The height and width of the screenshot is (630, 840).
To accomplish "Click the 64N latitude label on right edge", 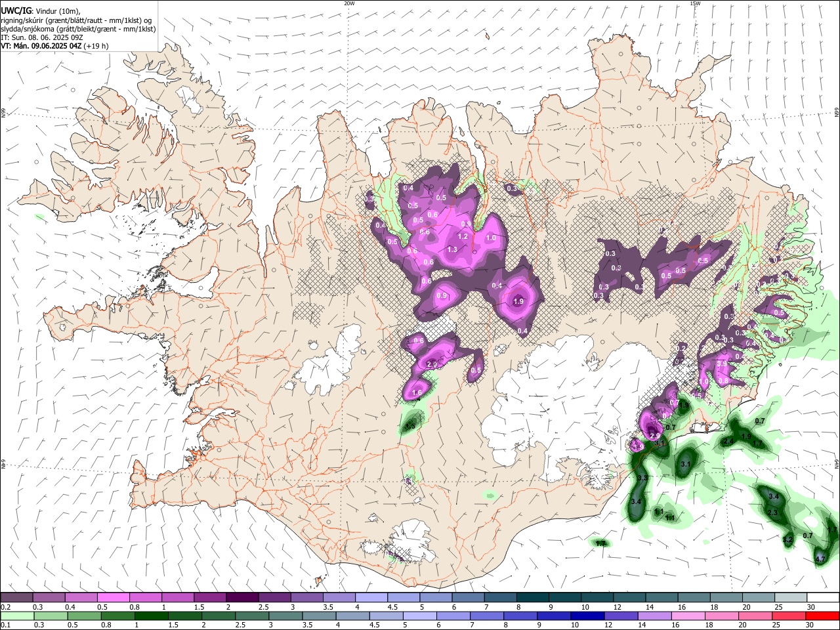I will click(x=837, y=464).
